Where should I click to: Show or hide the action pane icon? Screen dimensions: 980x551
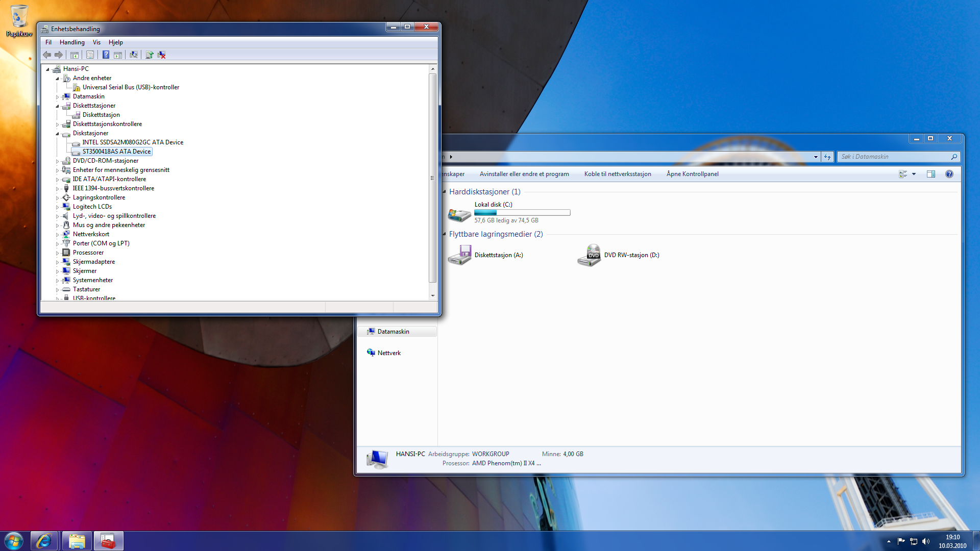pos(118,55)
